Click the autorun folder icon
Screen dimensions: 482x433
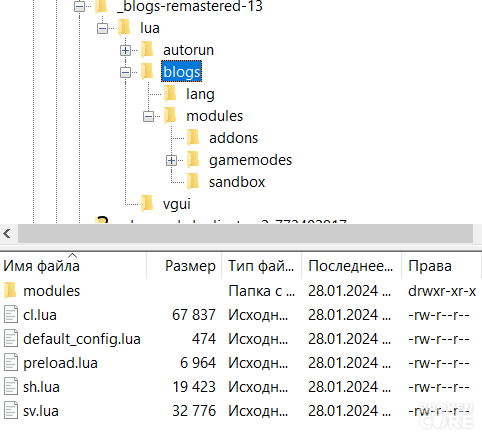click(x=147, y=50)
